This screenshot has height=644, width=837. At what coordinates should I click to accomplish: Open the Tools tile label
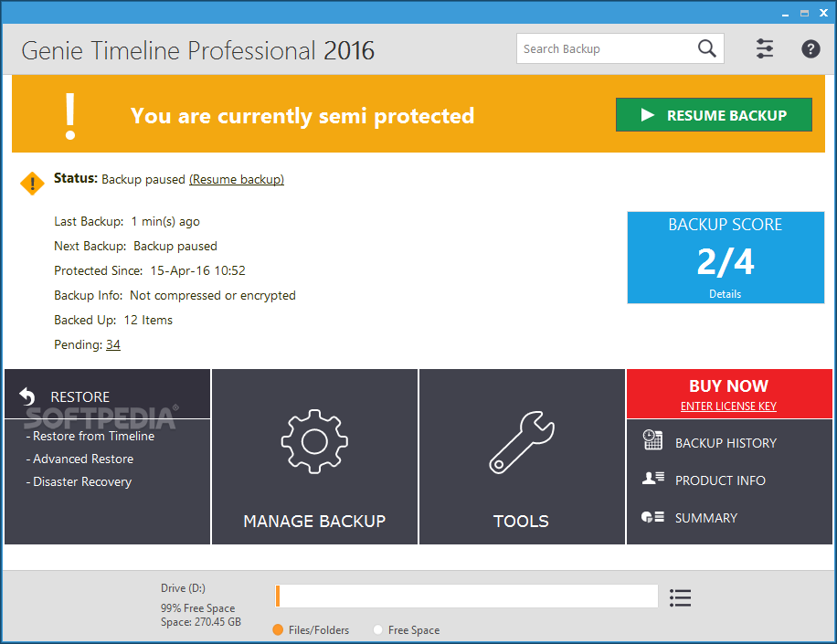click(521, 522)
